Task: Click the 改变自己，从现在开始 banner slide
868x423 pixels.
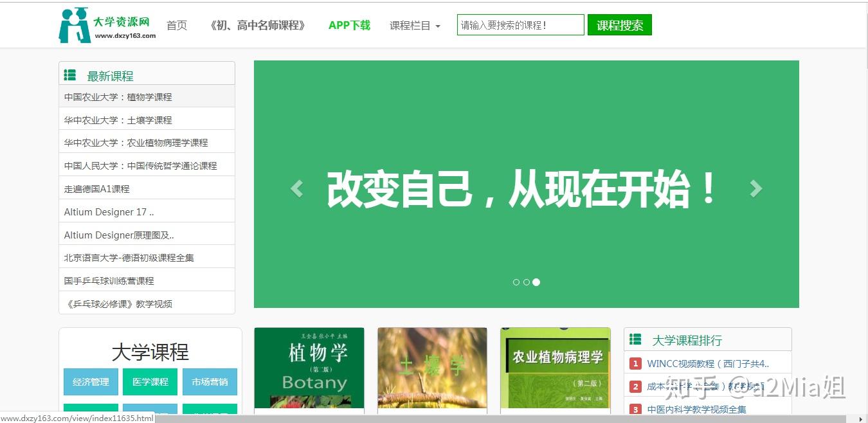Action: click(527, 184)
